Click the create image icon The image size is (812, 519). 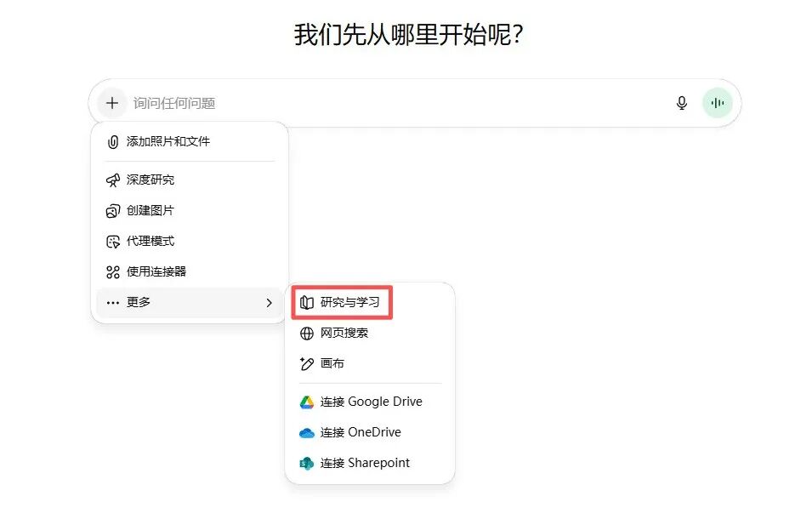pyautogui.click(x=113, y=211)
